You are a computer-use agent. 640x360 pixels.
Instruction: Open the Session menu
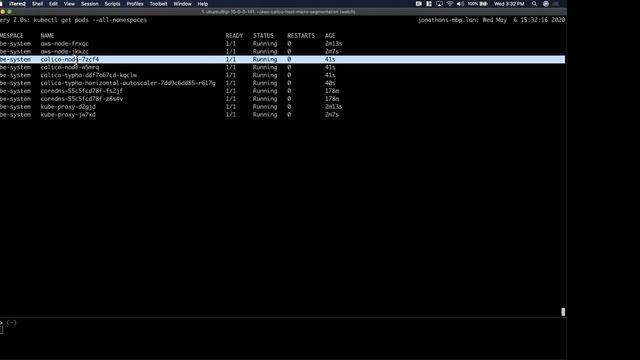coord(90,4)
